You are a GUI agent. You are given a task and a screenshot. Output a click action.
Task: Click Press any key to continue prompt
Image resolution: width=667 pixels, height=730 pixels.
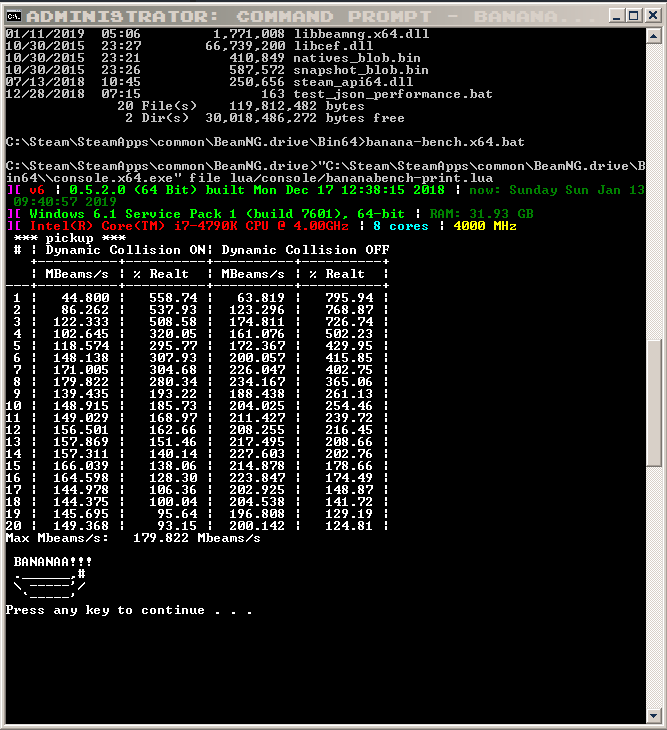[x=129, y=610]
